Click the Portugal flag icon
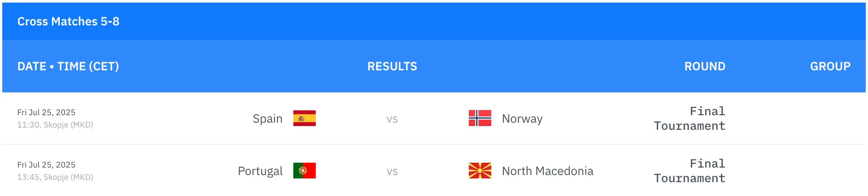Viewport: 868px width, 196px height. pos(304,171)
